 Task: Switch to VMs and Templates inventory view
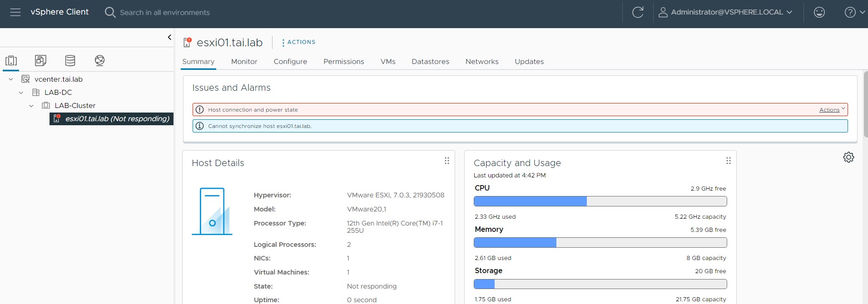(40, 60)
